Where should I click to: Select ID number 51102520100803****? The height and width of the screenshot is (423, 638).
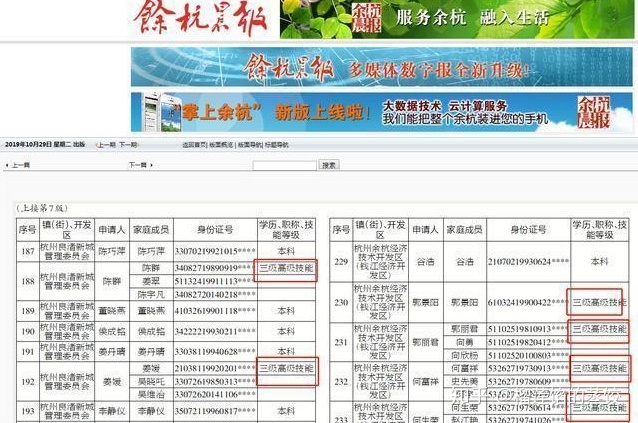(528, 355)
